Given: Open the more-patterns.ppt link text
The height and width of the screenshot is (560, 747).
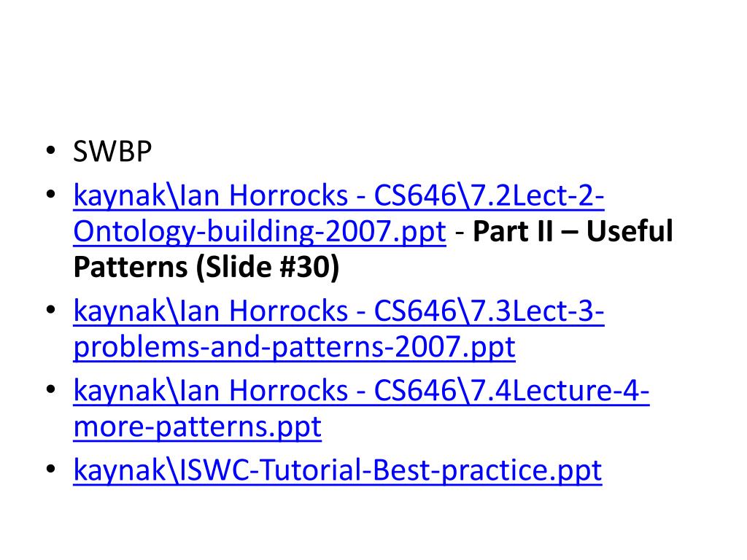Looking at the screenshot, I should coord(197,427).
